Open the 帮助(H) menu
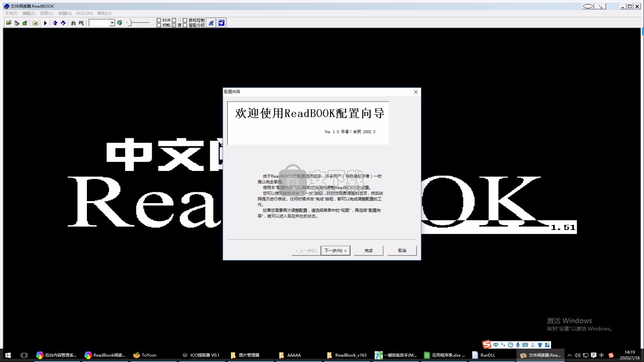The width and height of the screenshot is (644, 362). pos(104,13)
